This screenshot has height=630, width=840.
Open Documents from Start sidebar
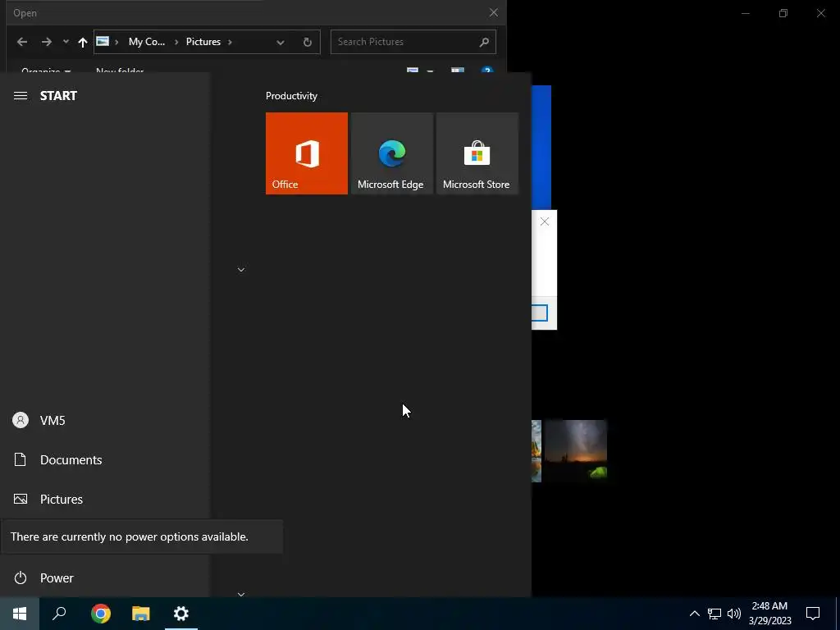pos(105,459)
